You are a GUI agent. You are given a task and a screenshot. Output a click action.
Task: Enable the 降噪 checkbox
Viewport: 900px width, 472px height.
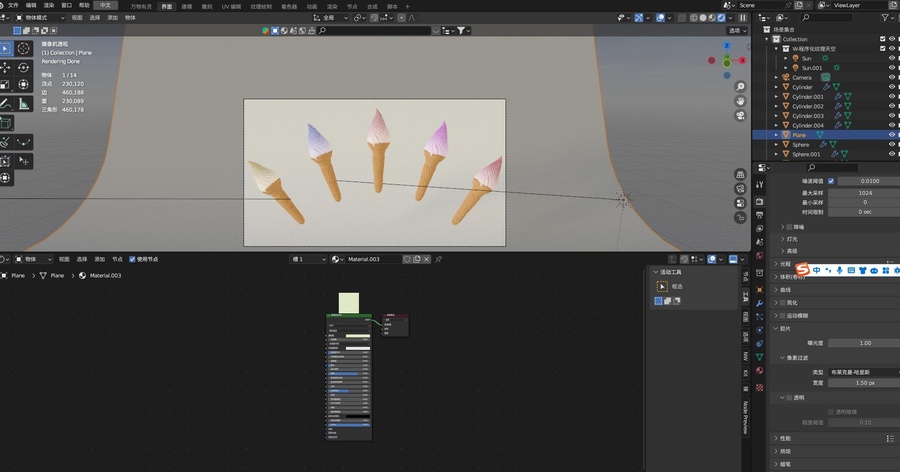[789, 227]
